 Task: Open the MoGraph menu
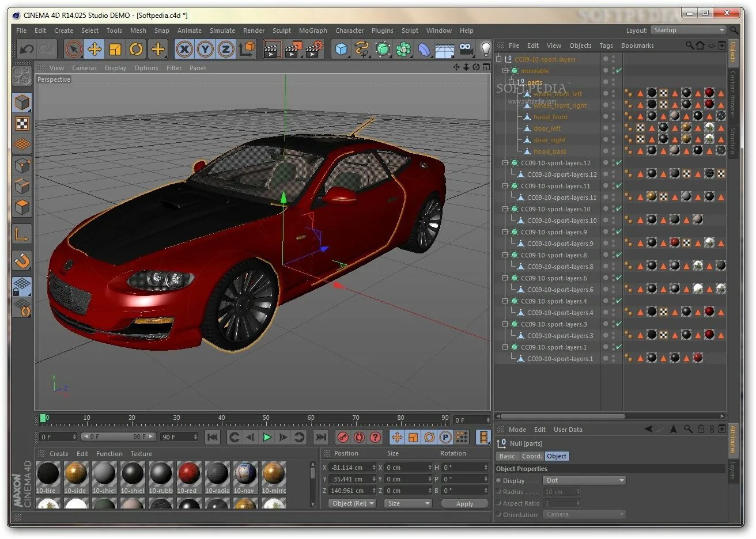coord(313,31)
